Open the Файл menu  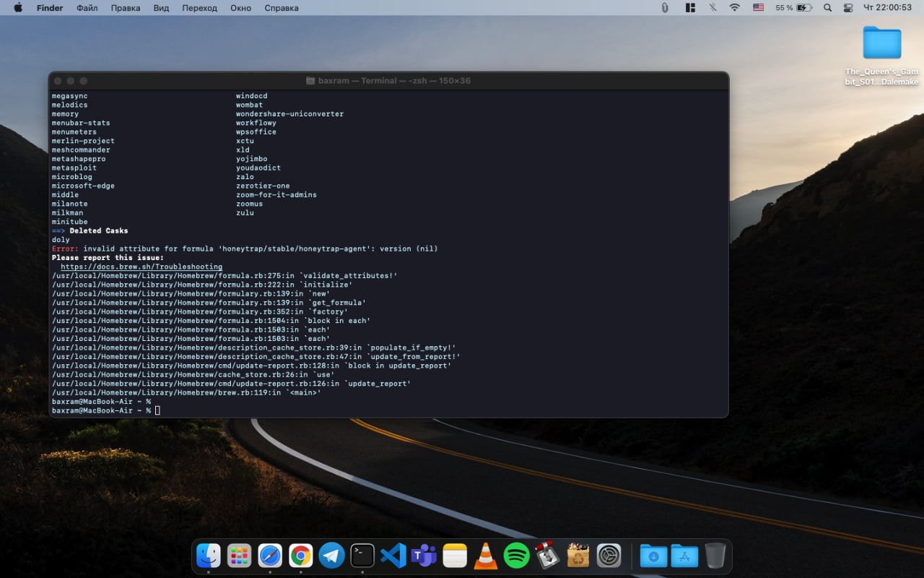click(87, 8)
